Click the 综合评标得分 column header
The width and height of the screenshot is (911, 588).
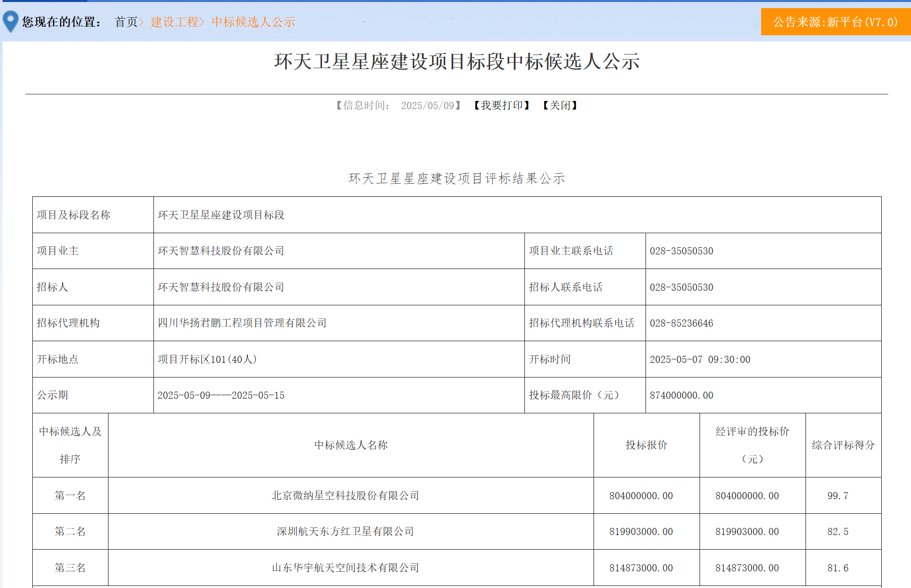[x=843, y=445]
